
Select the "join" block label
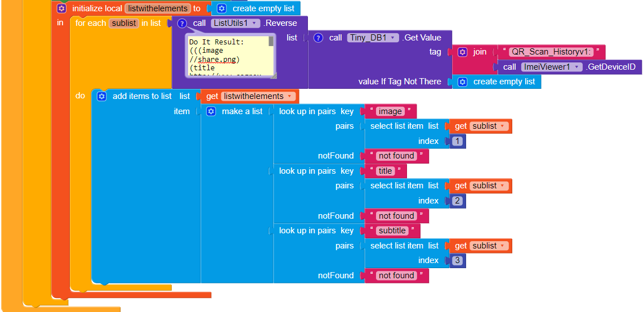pos(480,52)
